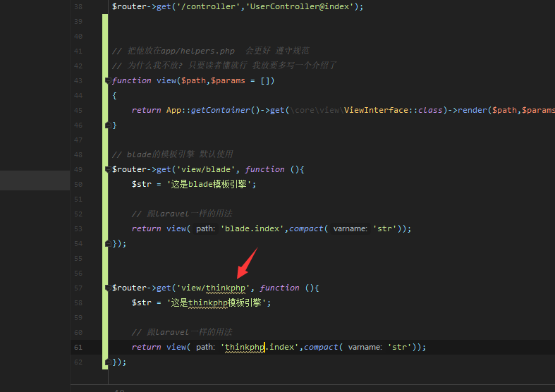Click the '/controller' string on line 38

click(208, 6)
